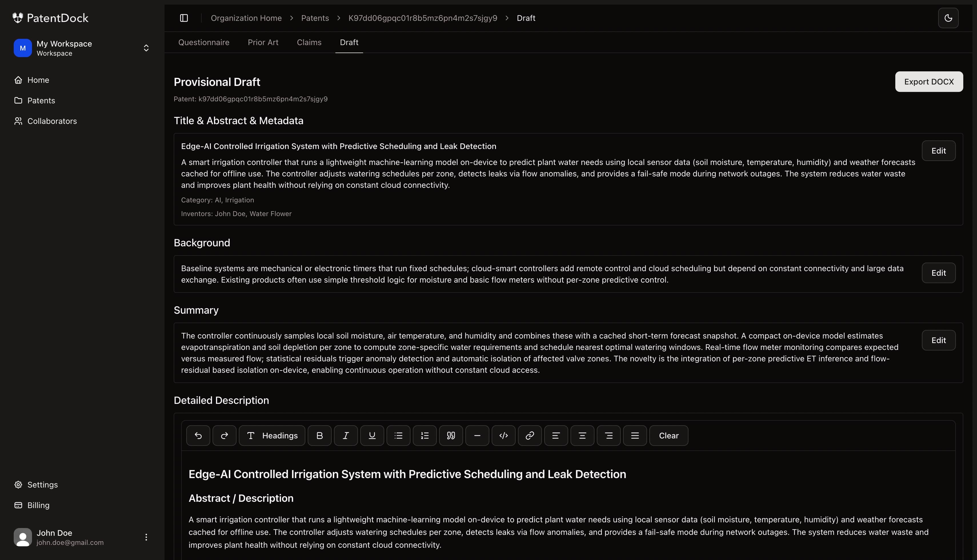Toggle italic formatting
This screenshot has width=977, height=560.
point(345,435)
